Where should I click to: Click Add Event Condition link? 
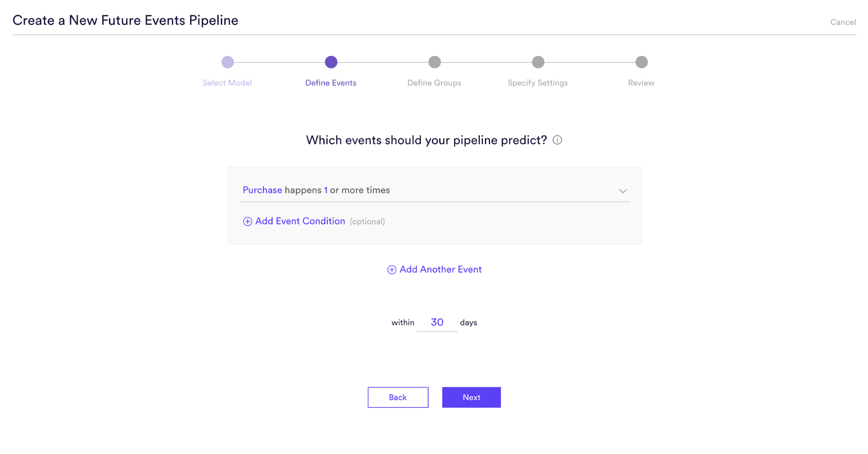click(x=300, y=221)
